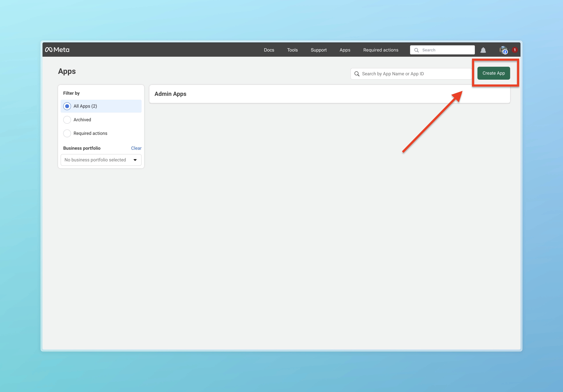Viewport: 563px width, 392px height.
Task: Click the app search magnifier icon
Action: 357,74
